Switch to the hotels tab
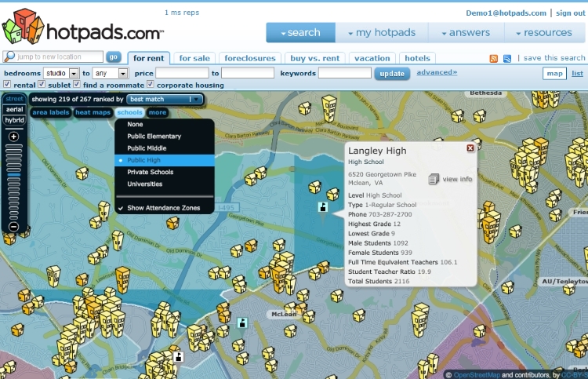The image size is (588, 379). tap(417, 58)
